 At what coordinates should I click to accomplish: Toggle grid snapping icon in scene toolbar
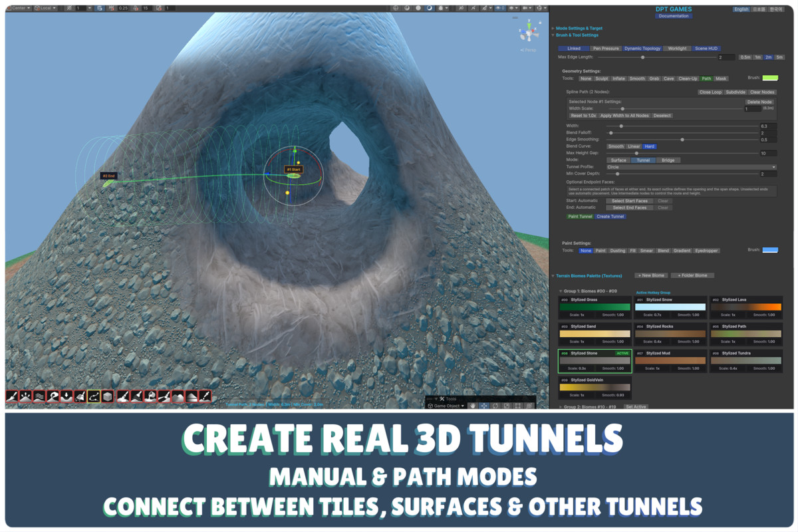pyautogui.click(x=100, y=8)
